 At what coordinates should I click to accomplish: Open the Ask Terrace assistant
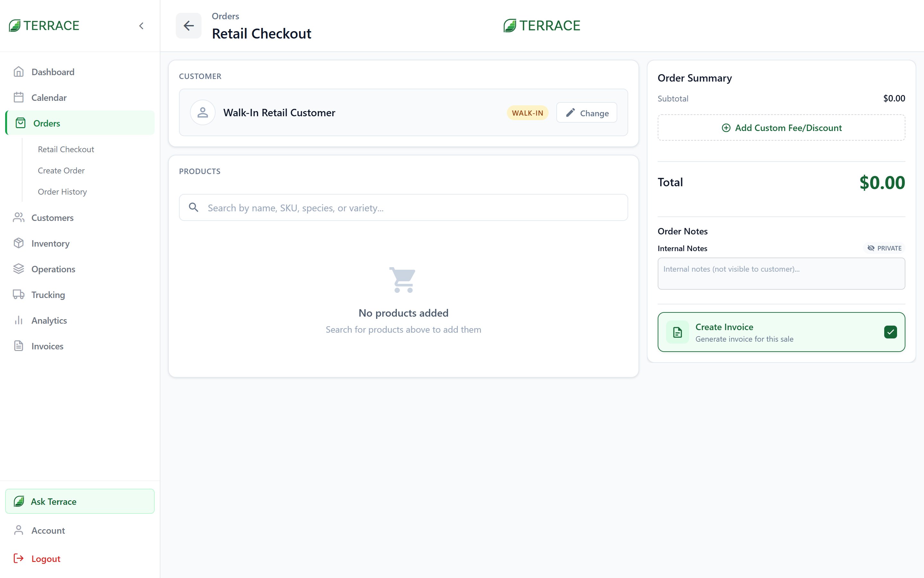tap(80, 501)
